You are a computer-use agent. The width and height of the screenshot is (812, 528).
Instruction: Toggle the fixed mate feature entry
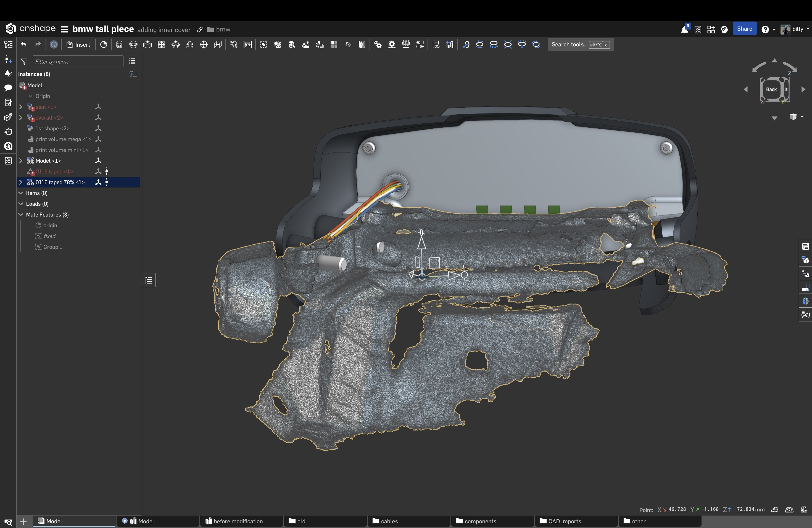click(x=49, y=236)
